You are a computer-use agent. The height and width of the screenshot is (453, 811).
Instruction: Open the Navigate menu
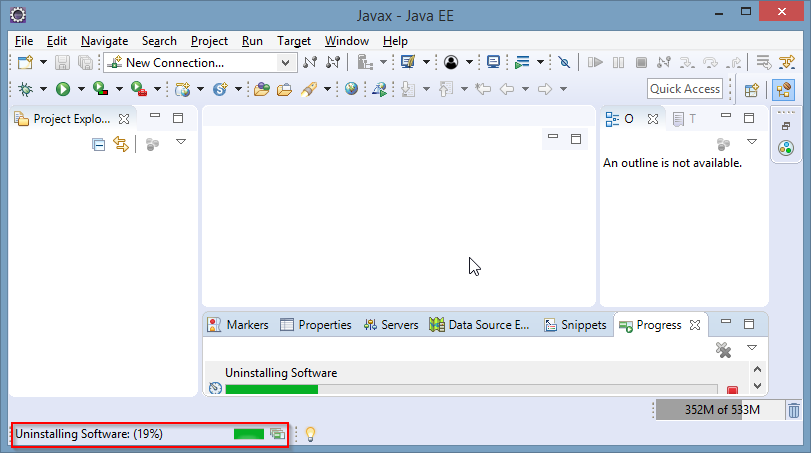104,41
